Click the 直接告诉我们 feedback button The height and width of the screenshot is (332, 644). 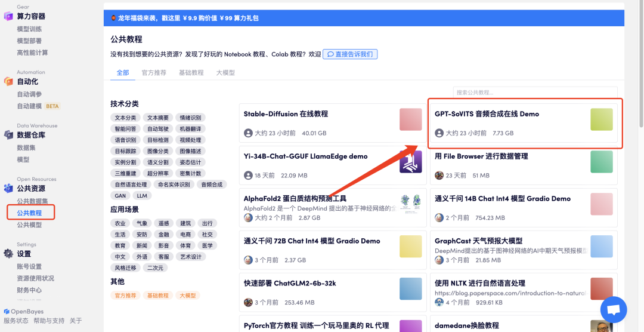pos(350,54)
